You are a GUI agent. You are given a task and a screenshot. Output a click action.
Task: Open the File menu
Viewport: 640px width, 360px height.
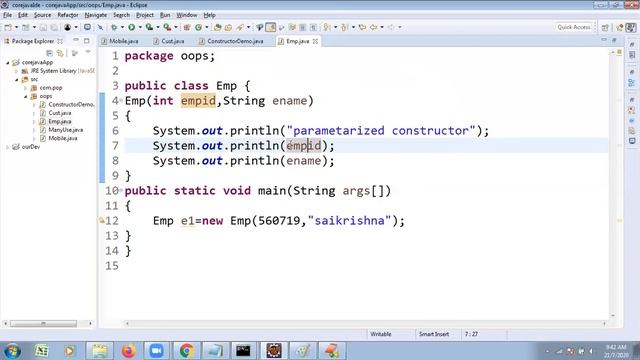click(7, 15)
